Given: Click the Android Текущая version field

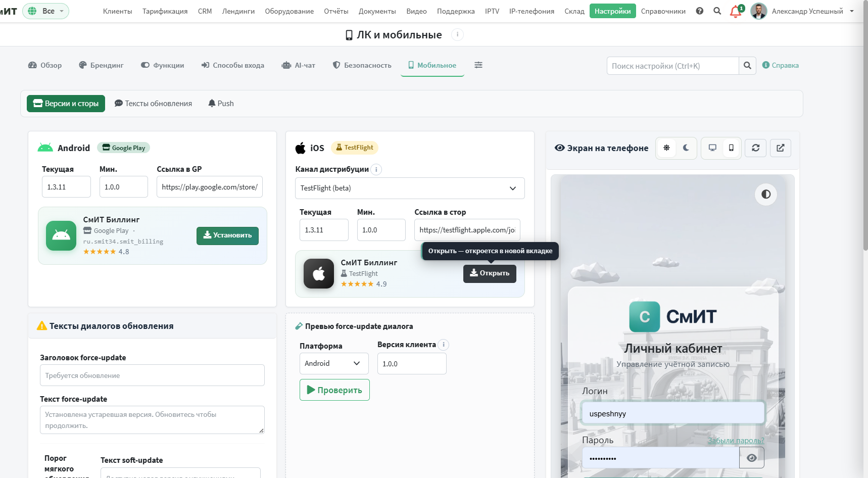Looking at the screenshot, I should pos(66,187).
